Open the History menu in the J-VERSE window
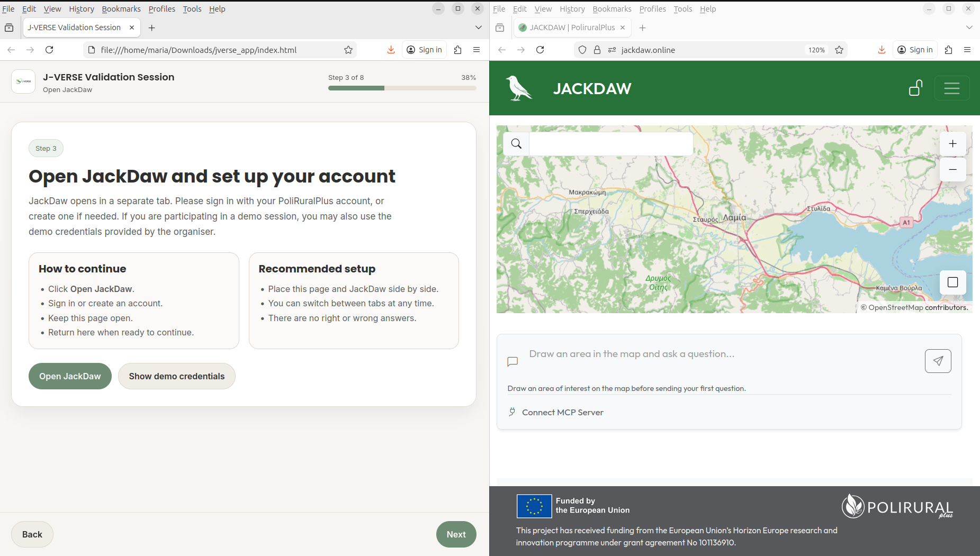This screenshot has width=980, height=556. (82, 9)
